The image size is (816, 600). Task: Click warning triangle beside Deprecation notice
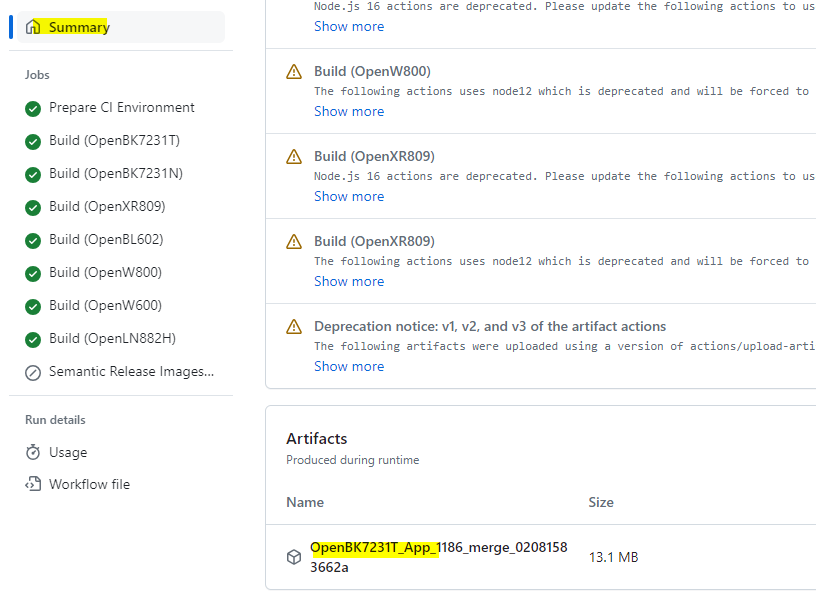(x=294, y=327)
